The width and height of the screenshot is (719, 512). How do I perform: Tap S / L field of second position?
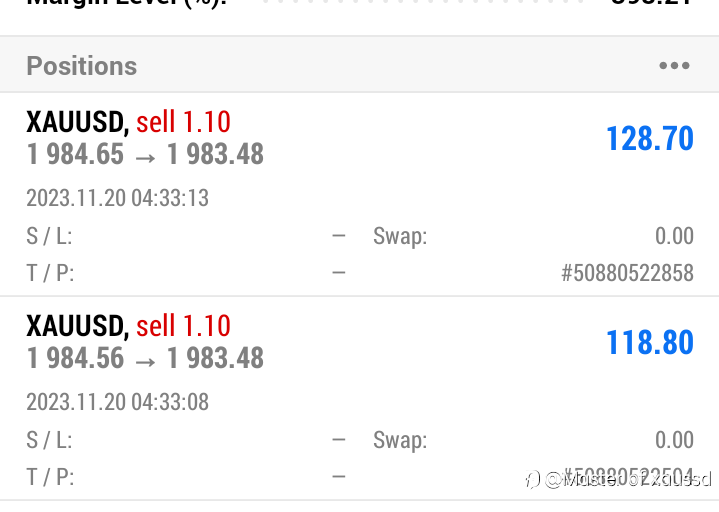[186, 440]
